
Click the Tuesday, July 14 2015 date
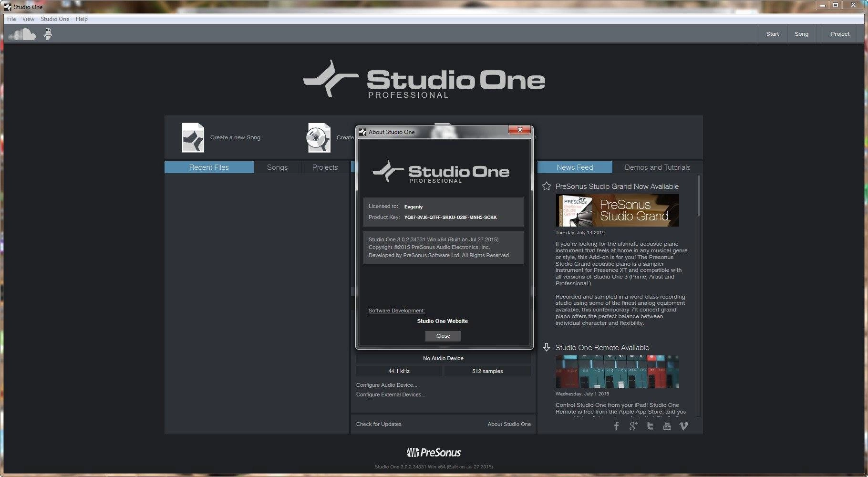click(579, 233)
